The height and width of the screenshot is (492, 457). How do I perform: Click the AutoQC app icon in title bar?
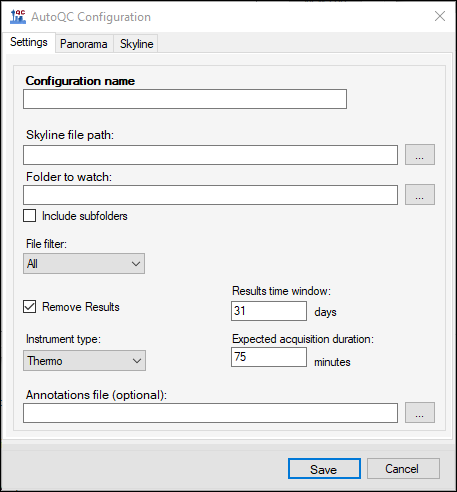pyautogui.click(x=18, y=17)
